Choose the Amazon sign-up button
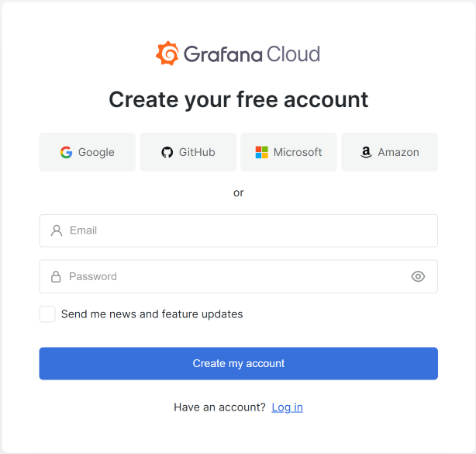The height and width of the screenshot is (454, 476). click(x=389, y=152)
